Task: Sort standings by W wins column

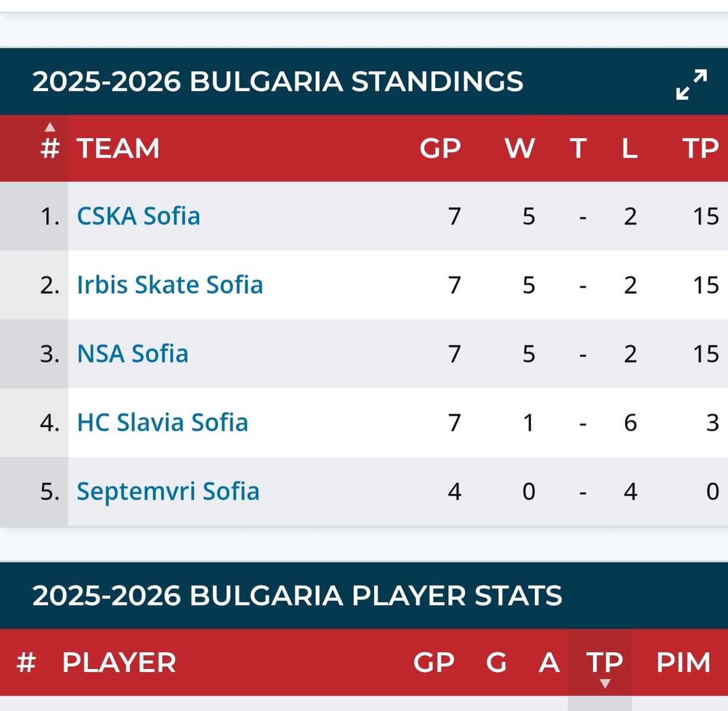Action: click(x=519, y=148)
